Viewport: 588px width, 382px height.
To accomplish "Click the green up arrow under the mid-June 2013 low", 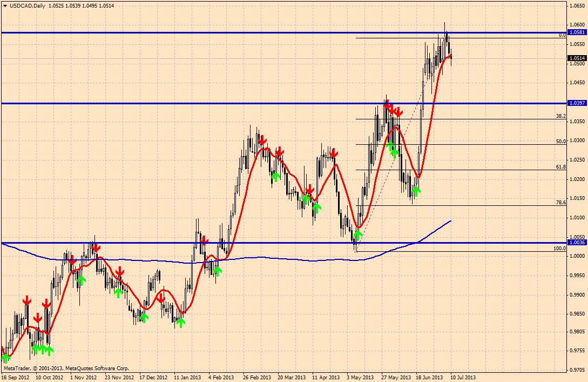I will pos(416,191).
